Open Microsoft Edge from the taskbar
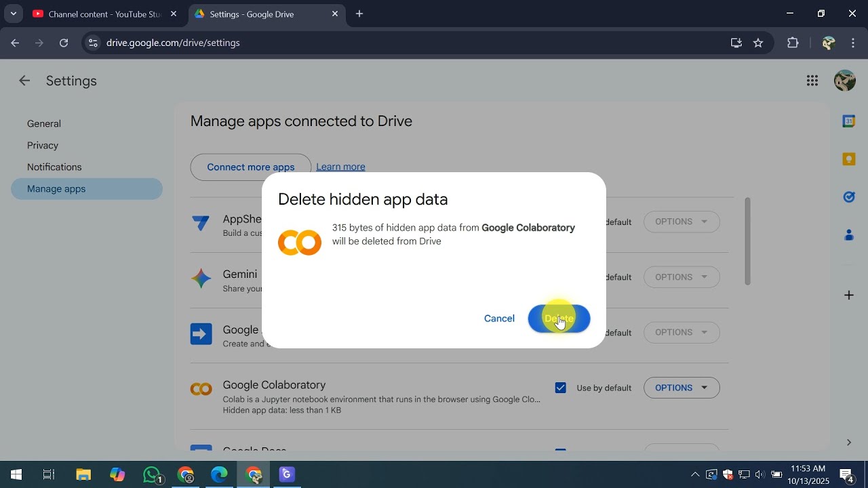This screenshot has width=868, height=488. tap(219, 474)
